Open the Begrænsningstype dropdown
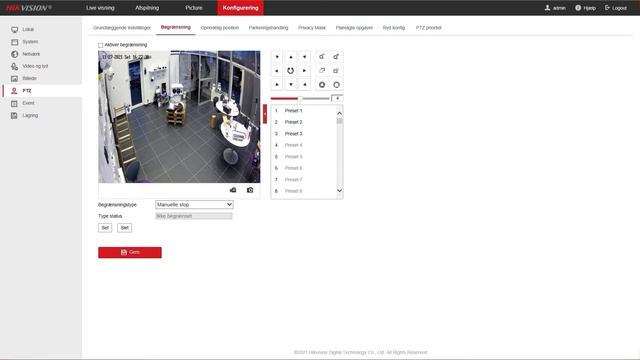 pyautogui.click(x=194, y=204)
